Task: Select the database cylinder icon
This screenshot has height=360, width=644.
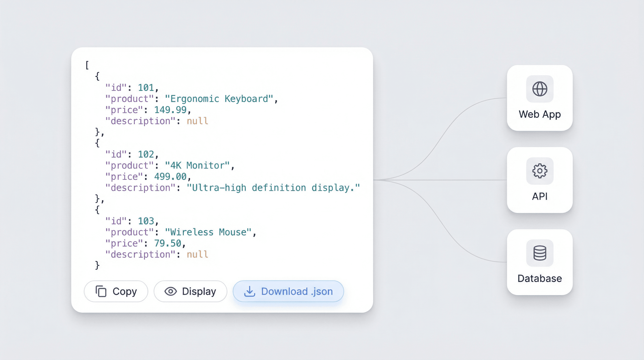Action: coord(539,252)
